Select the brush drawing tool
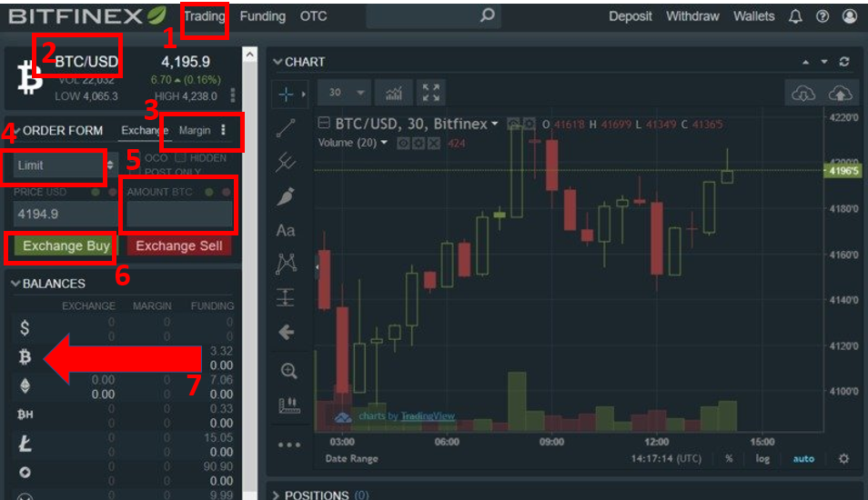 pos(287,196)
